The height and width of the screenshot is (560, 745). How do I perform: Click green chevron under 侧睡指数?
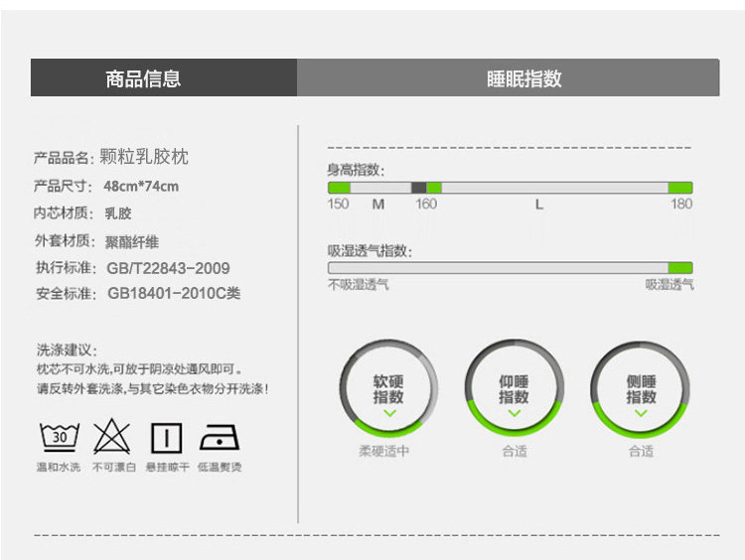641,413
